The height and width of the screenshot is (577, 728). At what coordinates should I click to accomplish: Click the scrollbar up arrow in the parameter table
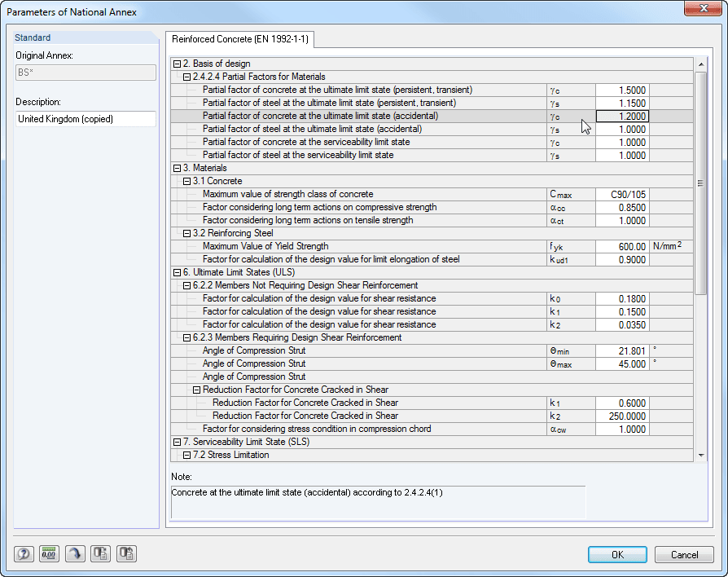pyautogui.click(x=701, y=64)
